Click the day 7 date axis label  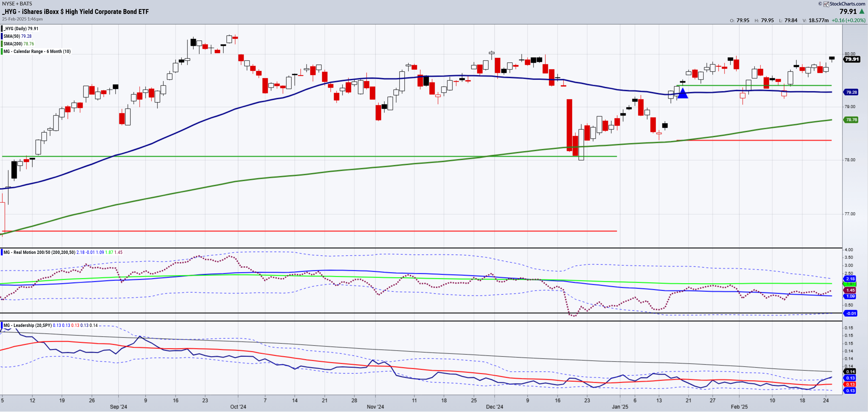265,401
